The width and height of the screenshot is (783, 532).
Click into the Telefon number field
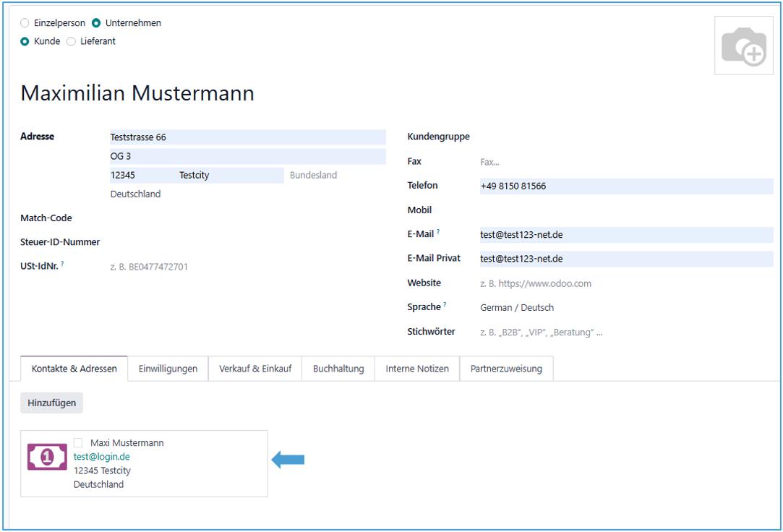click(x=625, y=186)
